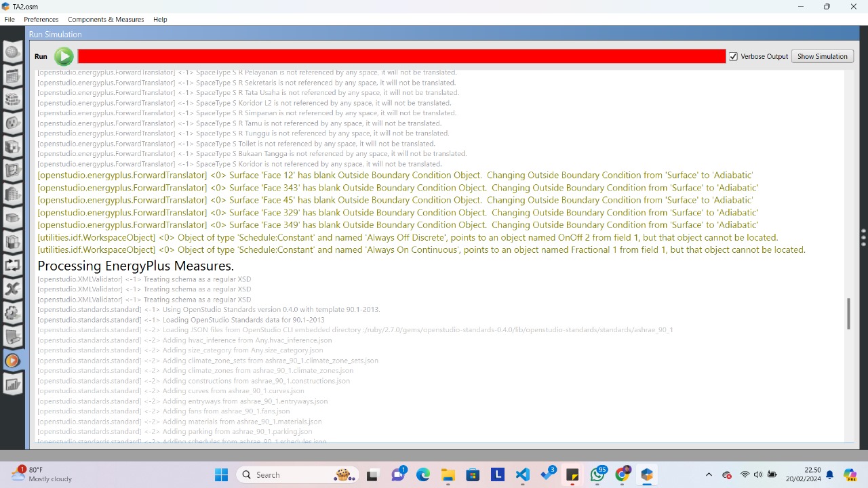Open the Preferences menu

coord(41,19)
